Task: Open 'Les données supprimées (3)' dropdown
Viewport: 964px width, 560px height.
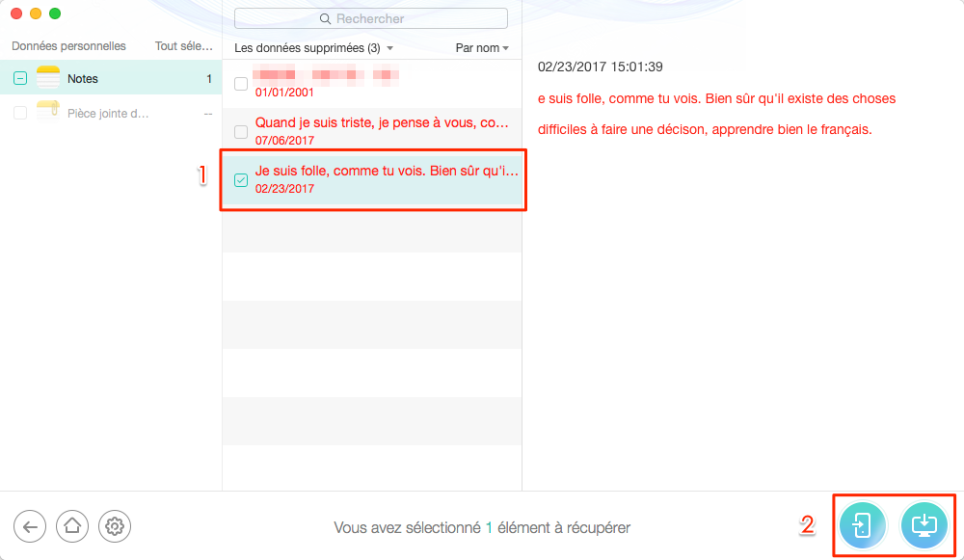Action: tap(313, 48)
